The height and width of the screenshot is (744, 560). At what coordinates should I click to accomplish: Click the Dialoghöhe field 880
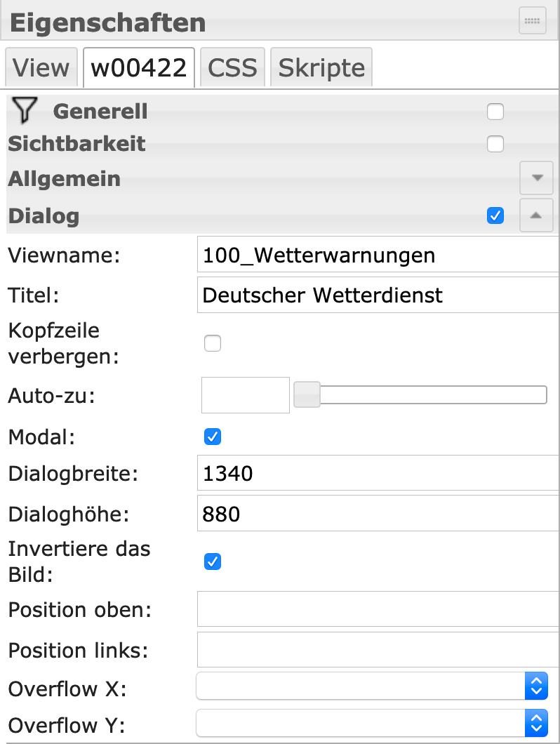tap(378, 513)
